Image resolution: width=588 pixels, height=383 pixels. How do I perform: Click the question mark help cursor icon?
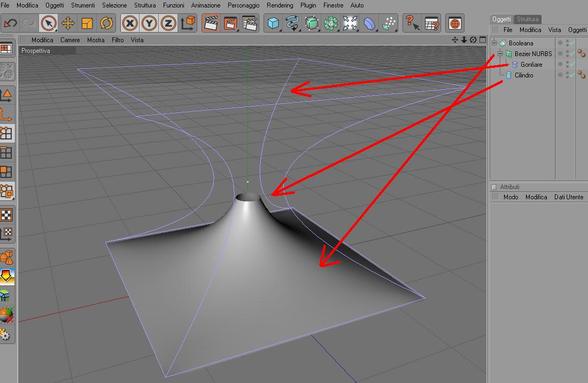[412, 23]
